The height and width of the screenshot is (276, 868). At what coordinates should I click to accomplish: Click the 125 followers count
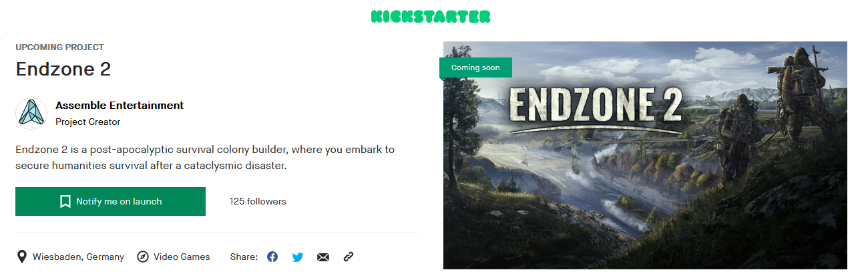258,201
